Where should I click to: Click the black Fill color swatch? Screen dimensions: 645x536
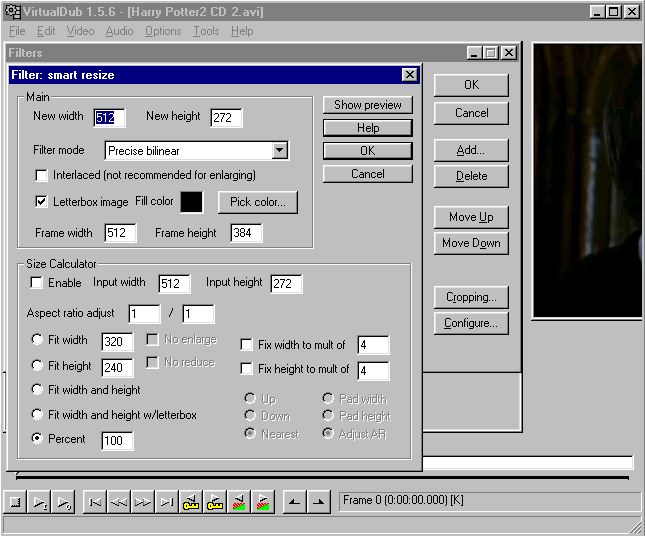point(191,202)
